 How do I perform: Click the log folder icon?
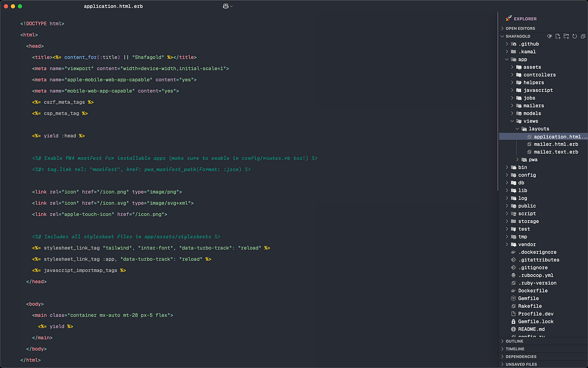514,198
